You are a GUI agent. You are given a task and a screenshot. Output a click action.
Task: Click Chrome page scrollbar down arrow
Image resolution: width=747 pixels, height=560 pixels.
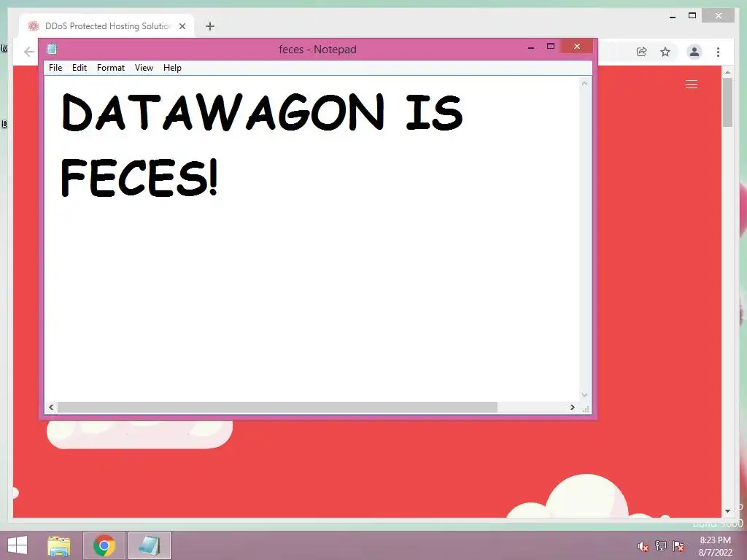tap(727, 511)
